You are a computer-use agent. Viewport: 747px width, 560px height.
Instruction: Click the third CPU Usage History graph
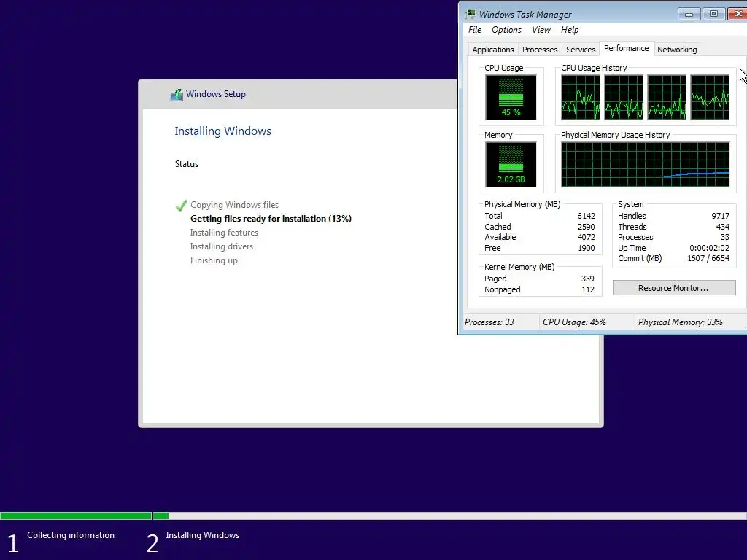667,97
